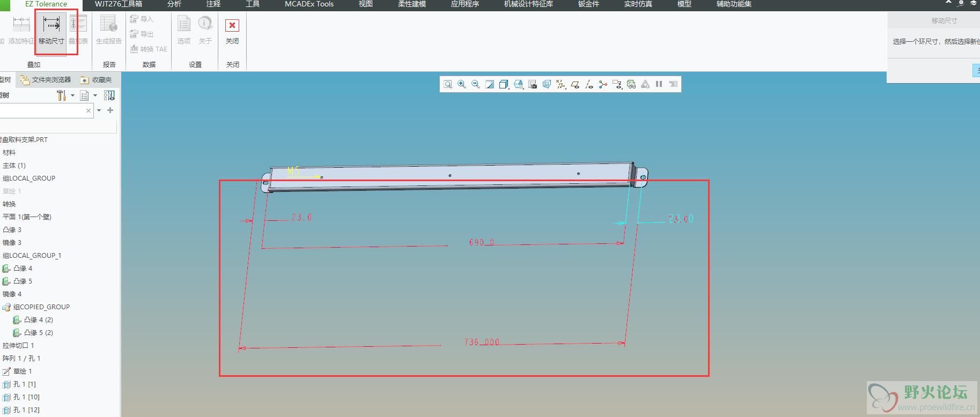
Task: Select 镜像 3 in the model tree
Action: [x=12, y=243]
